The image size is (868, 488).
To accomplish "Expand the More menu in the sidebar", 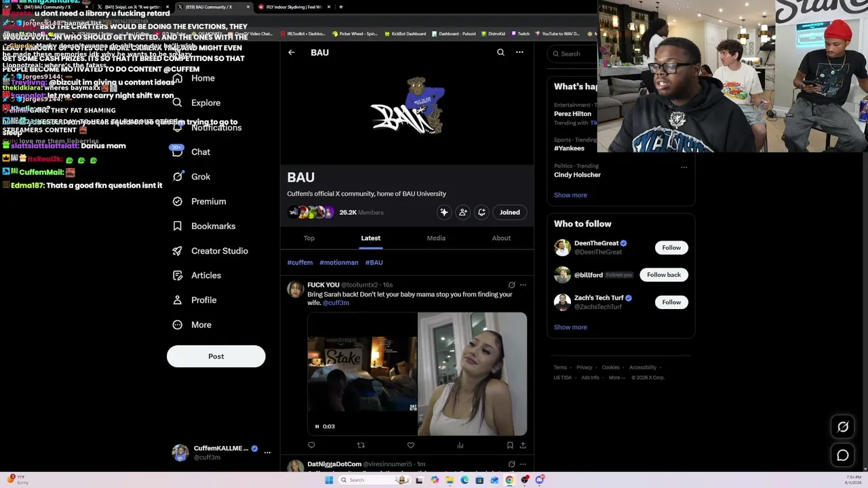I will click(x=192, y=325).
